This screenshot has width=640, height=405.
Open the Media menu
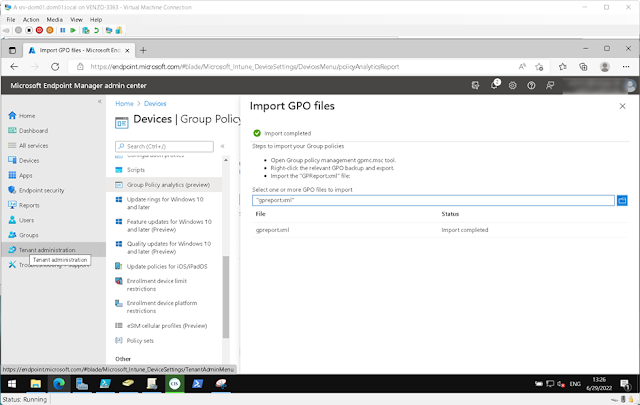click(54, 20)
